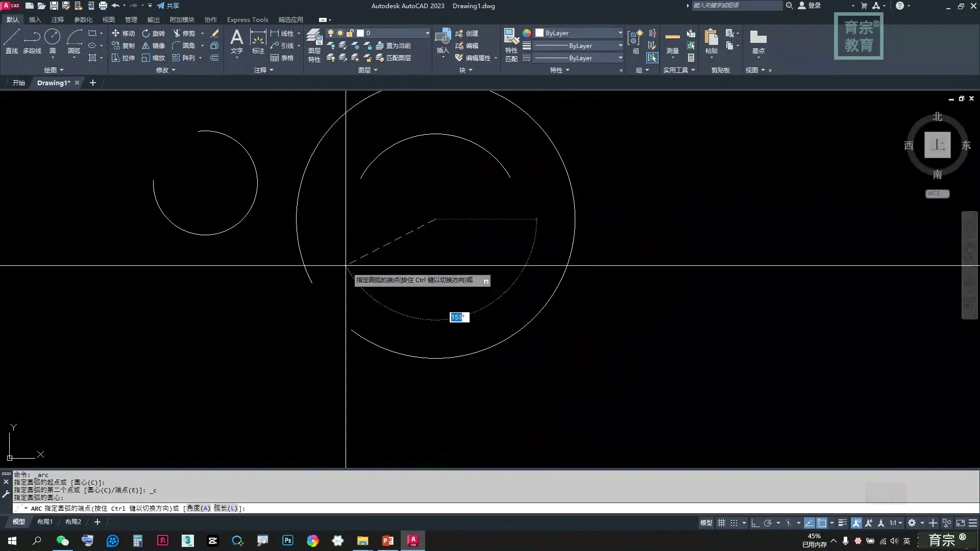Toggle grid display in status bar
Screen dimensions: 980x551
click(721, 523)
